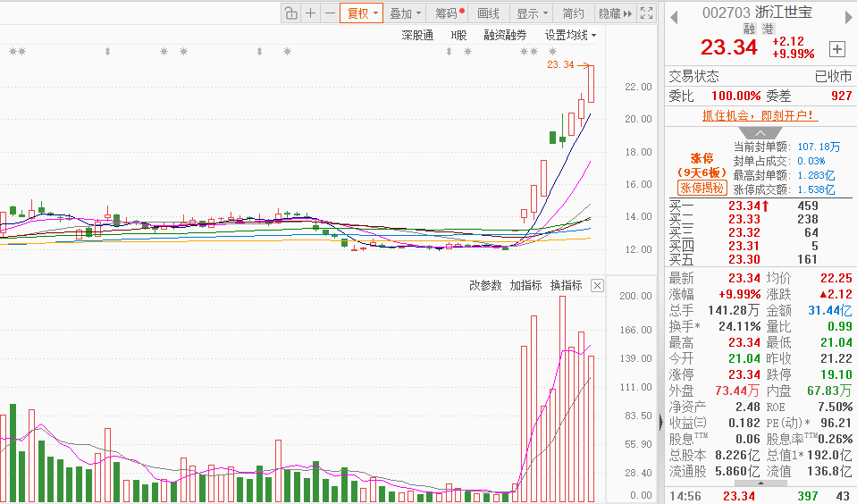Expand the 设置均线 moving average dropdown
Image resolution: width=857 pixels, height=504 pixels.
[x=570, y=35]
